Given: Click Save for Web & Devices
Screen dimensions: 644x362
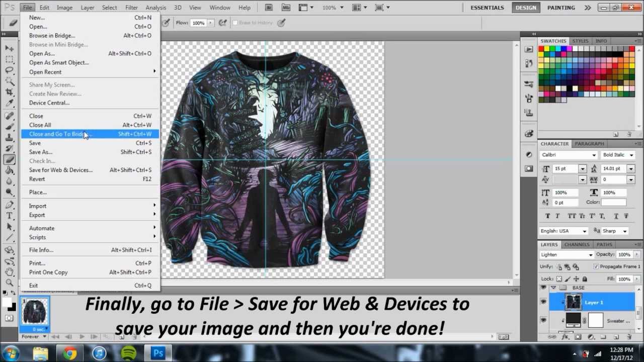Looking at the screenshot, I should 61,170.
